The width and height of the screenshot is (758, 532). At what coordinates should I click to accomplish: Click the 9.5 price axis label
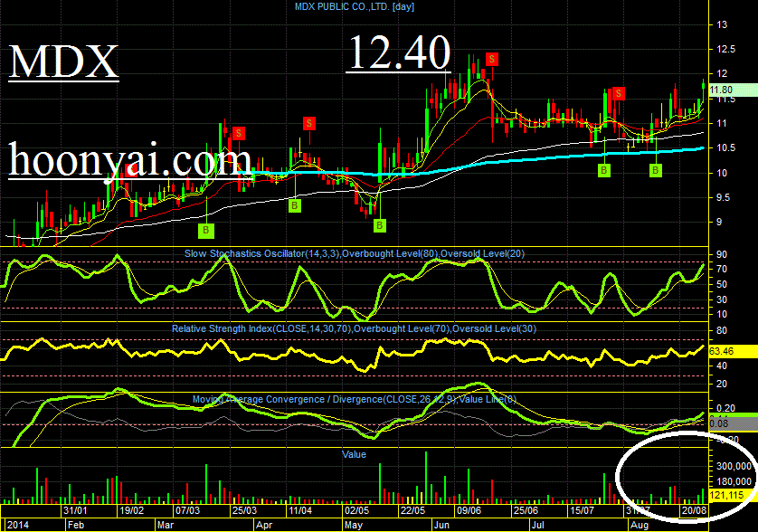click(x=724, y=197)
